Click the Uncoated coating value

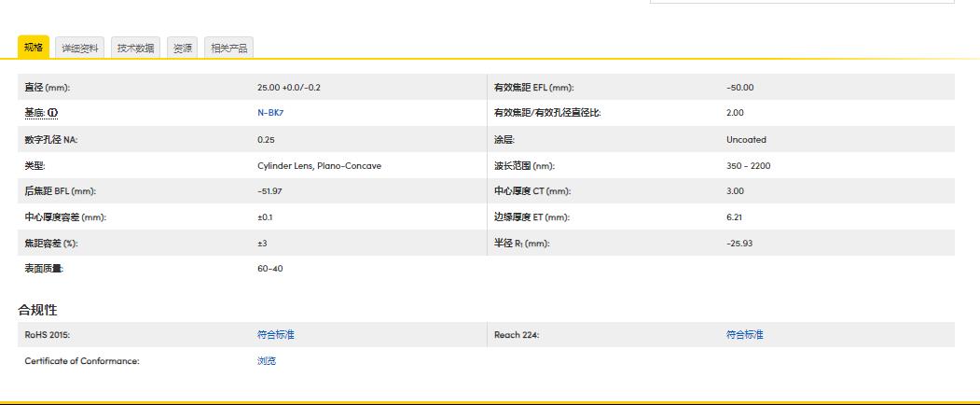pyautogui.click(x=746, y=140)
